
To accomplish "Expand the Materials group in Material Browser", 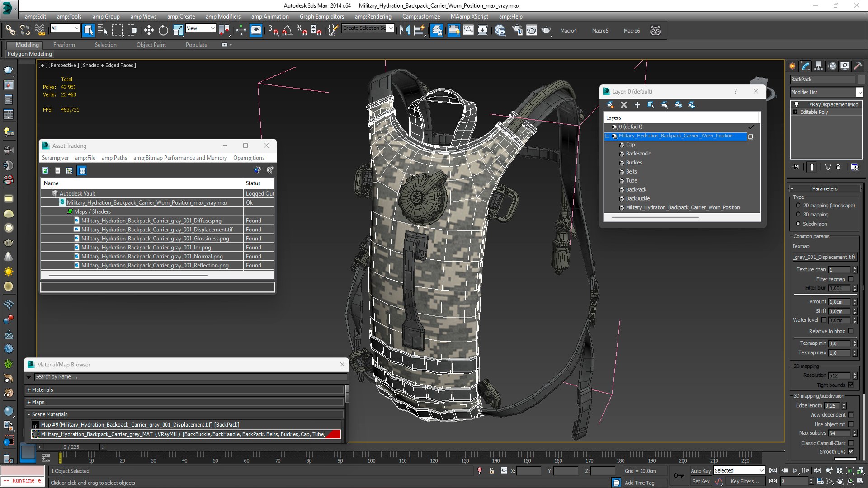I will click(29, 390).
